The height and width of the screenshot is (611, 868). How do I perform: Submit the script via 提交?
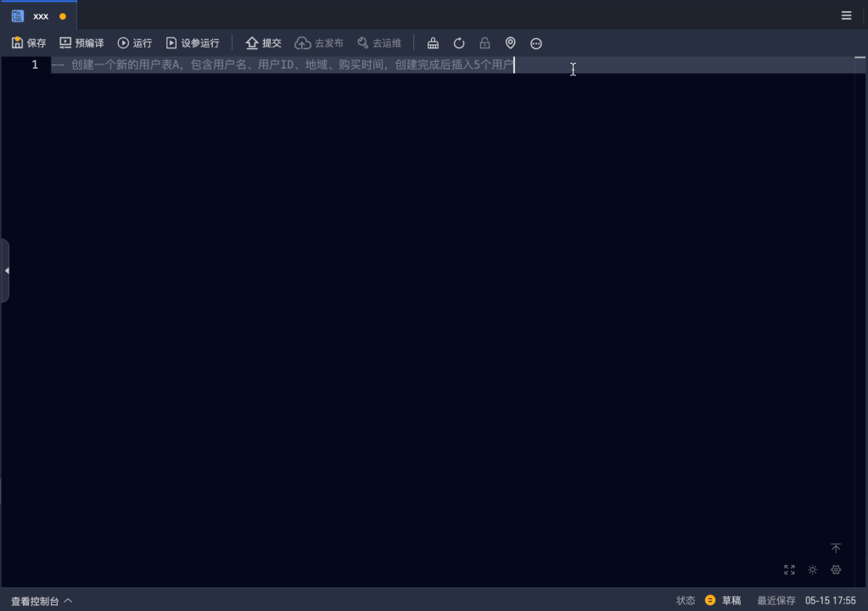point(264,42)
